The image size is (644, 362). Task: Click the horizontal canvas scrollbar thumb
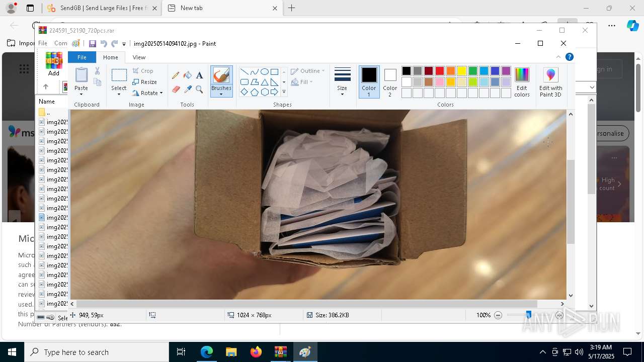[x=307, y=304]
